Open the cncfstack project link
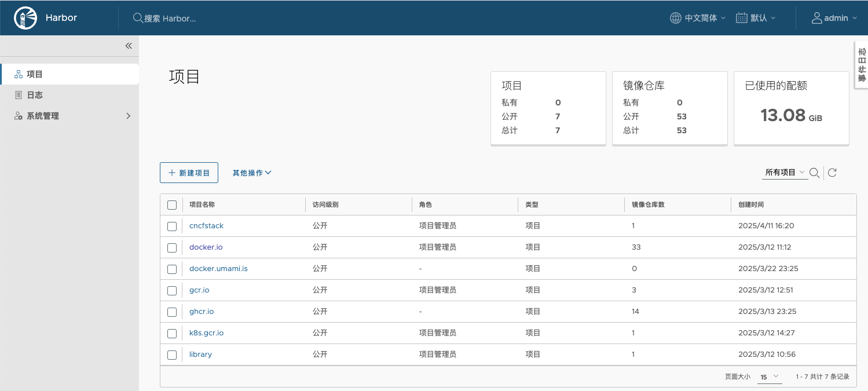 pyautogui.click(x=206, y=226)
